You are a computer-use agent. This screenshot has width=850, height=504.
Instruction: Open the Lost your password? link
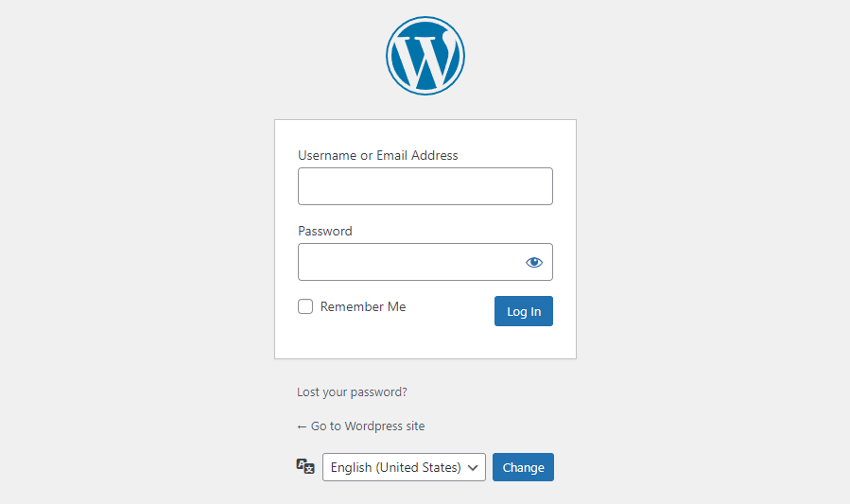coord(352,391)
